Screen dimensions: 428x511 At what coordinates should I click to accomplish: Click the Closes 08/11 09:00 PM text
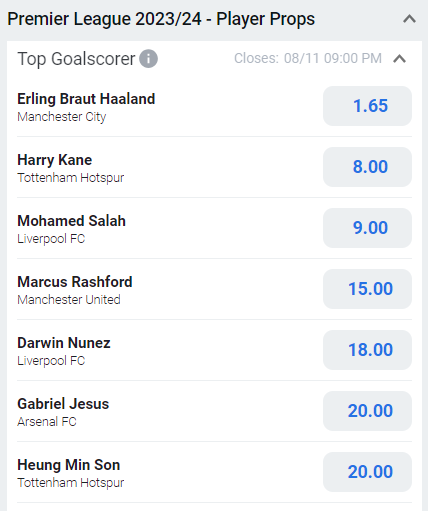308,58
